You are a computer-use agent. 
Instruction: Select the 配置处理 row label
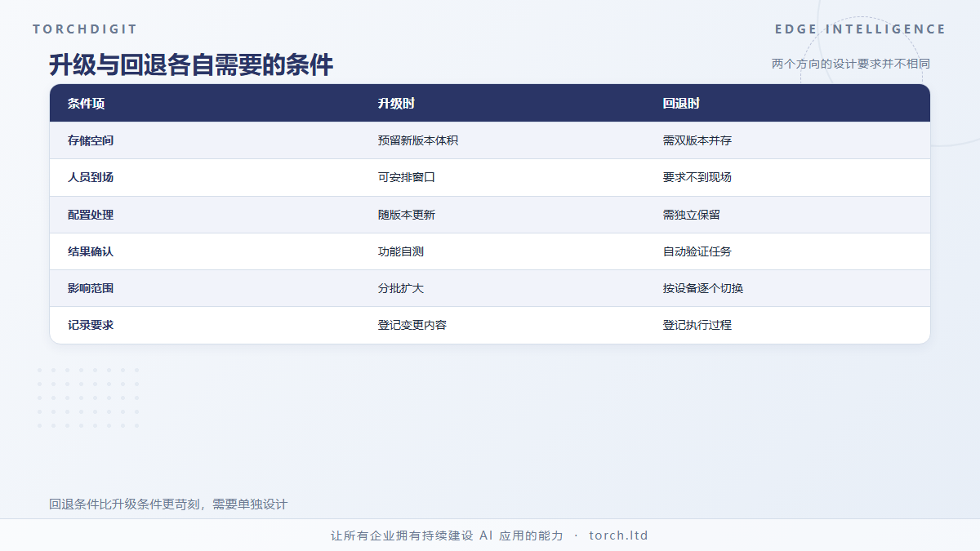click(x=91, y=215)
